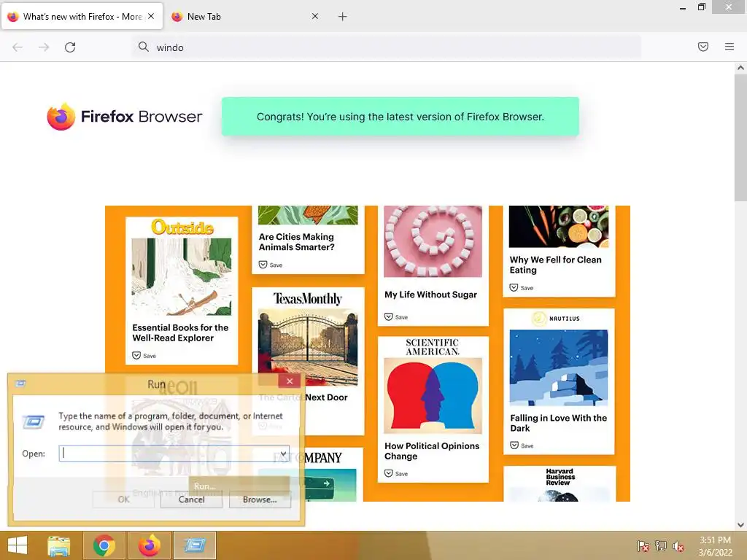Save "Essential Books for the Well-Read Explorer"

144,356
